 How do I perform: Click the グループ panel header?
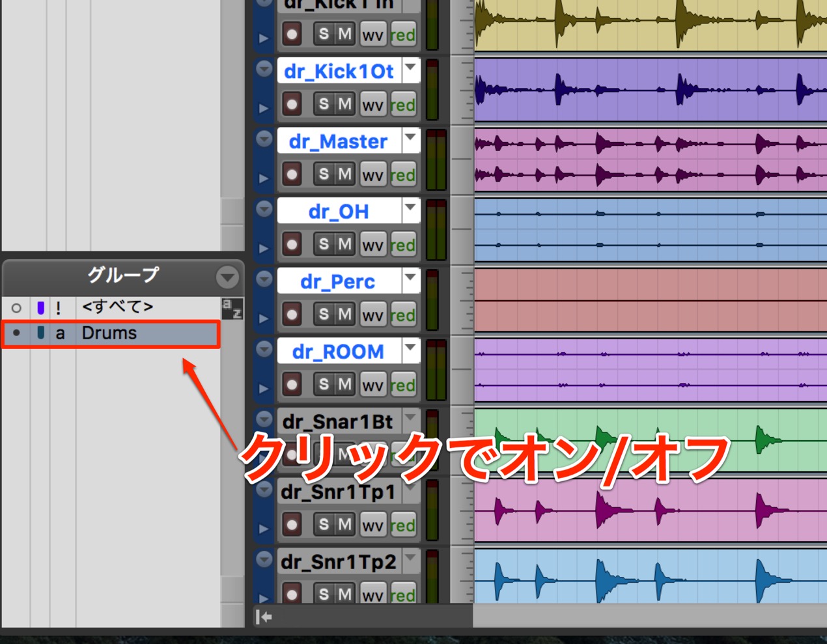(x=123, y=277)
